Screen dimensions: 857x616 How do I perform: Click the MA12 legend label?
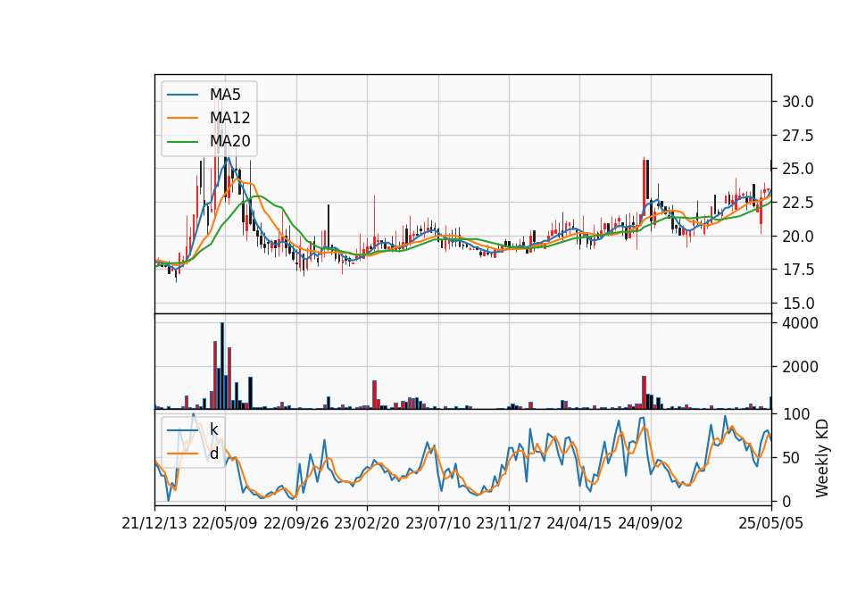point(229,118)
